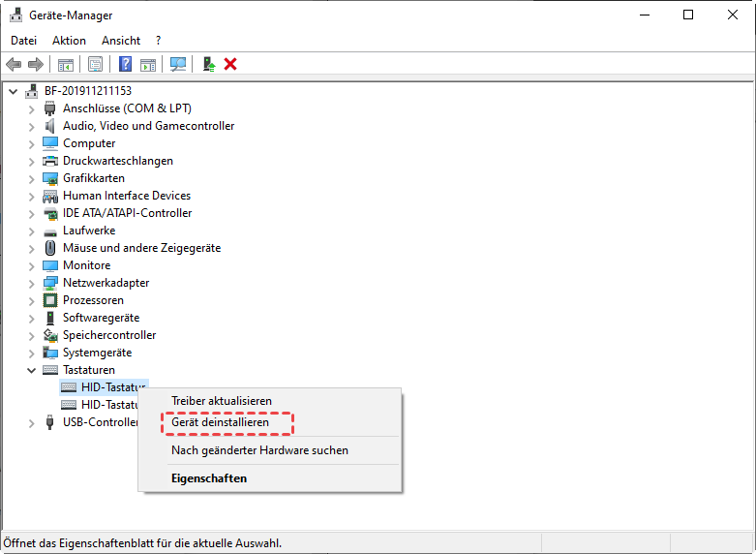Image resolution: width=756 pixels, height=554 pixels.
Task: Select the Mäuse und andere Zeigegeräte item
Action: click(141, 248)
